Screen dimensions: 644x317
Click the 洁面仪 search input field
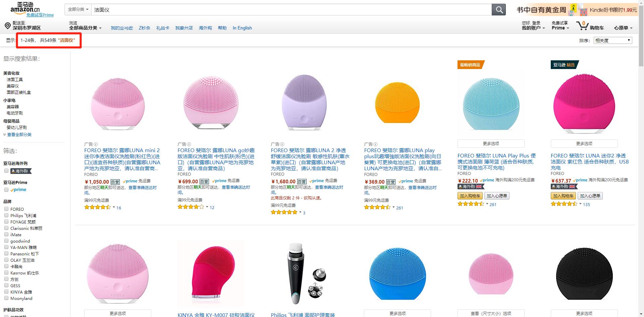[291, 10]
